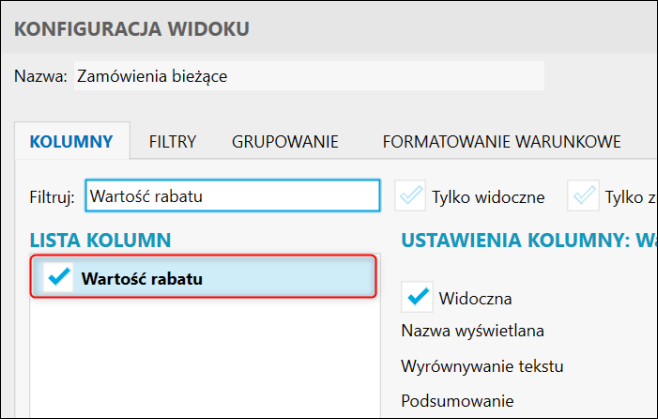
Task: Enable the Tylko widoczne checkbox
Action: coord(411,196)
